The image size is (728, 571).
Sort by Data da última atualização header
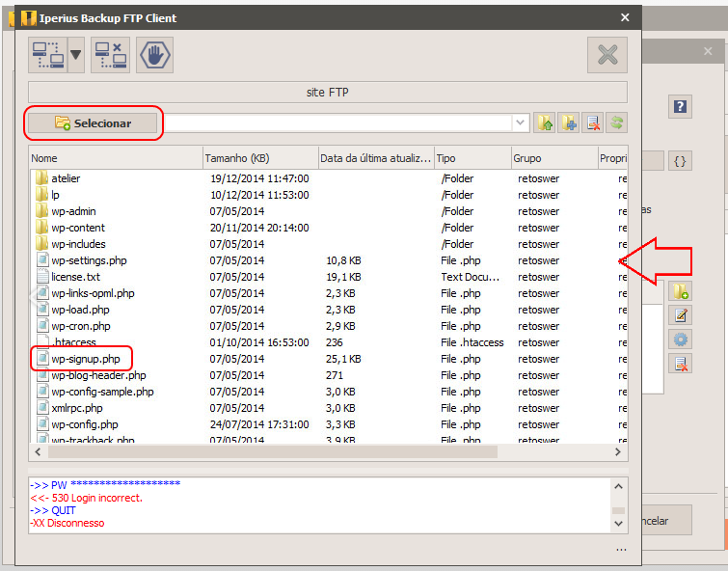click(376, 158)
